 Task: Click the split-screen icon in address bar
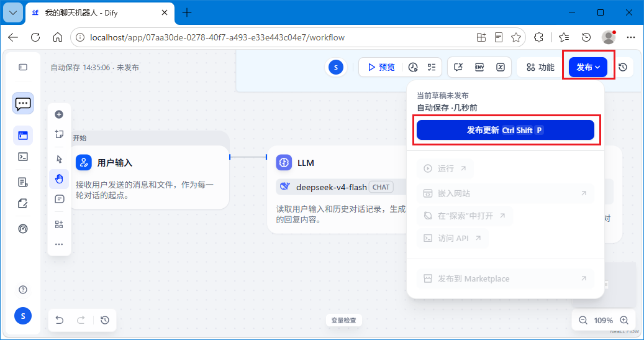pyautogui.click(x=481, y=37)
